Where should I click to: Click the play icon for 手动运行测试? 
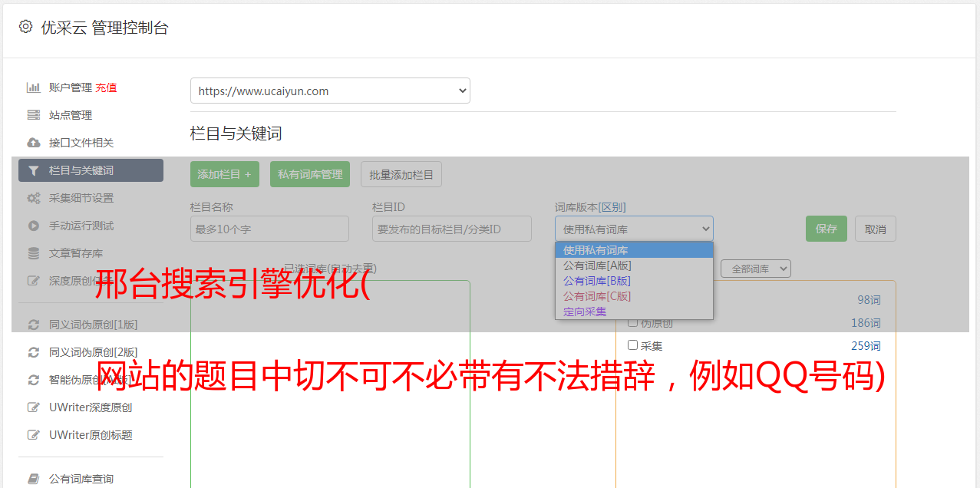[x=33, y=226]
